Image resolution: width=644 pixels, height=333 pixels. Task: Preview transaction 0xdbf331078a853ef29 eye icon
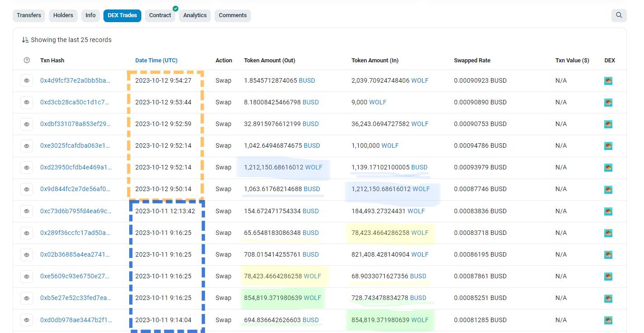click(x=27, y=124)
